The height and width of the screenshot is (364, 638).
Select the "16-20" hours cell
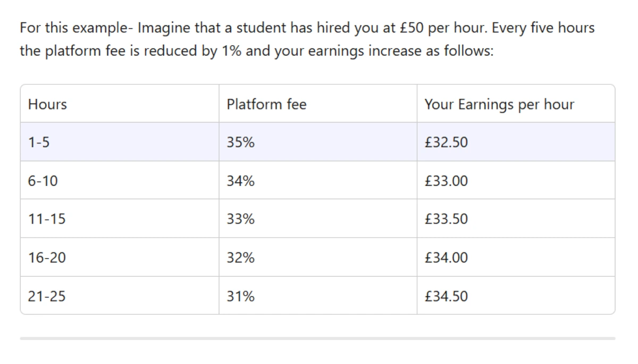coord(47,258)
